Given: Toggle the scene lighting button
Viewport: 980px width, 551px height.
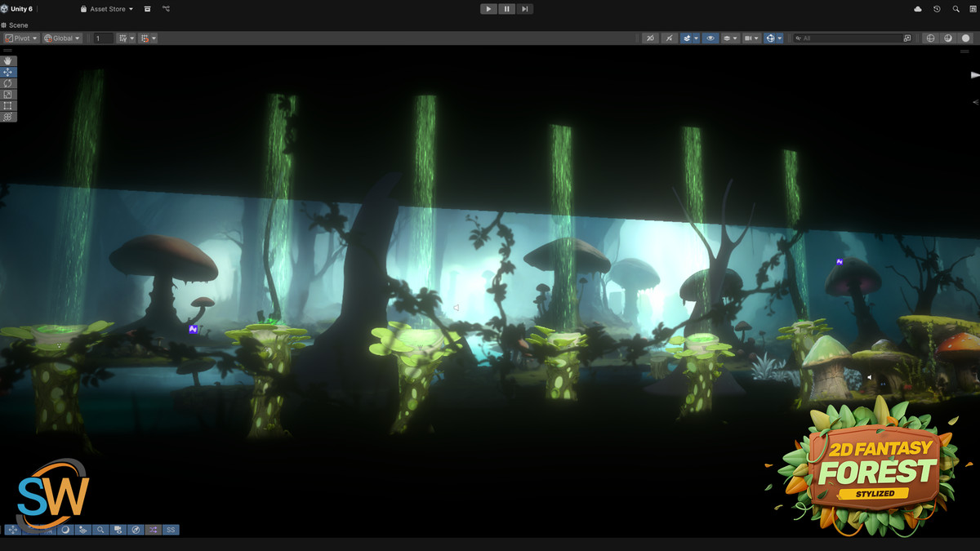Looking at the screenshot, I should click(x=687, y=38).
